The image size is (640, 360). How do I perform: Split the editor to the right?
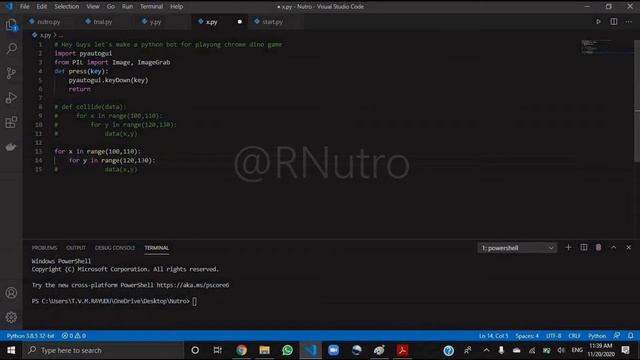[613, 22]
